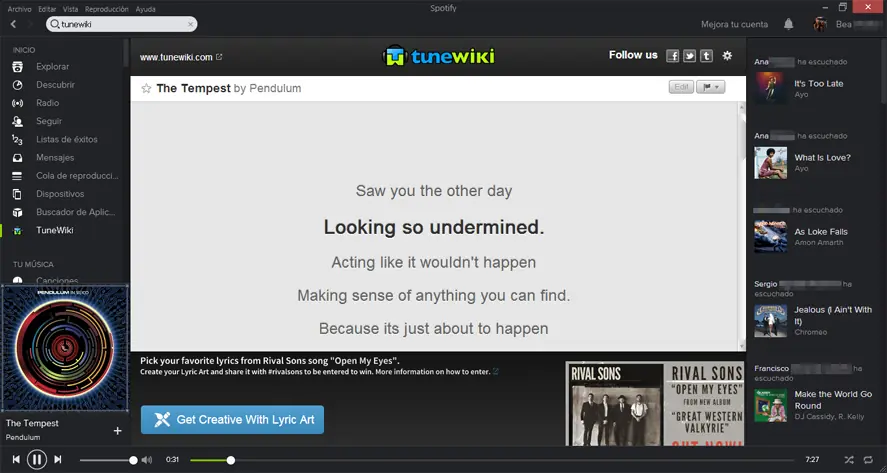Viewport: 887px width, 473px height.
Task: Open TuneWiki Tumblr page icon
Action: pos(706,55)
